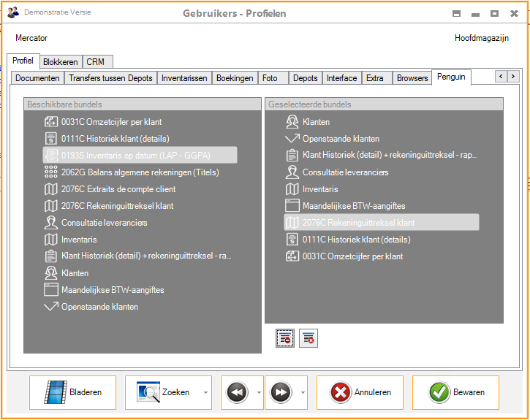Click the Klanten icon in selected bundles
Viewport: 530px width, 420px height.
(292, 122)
